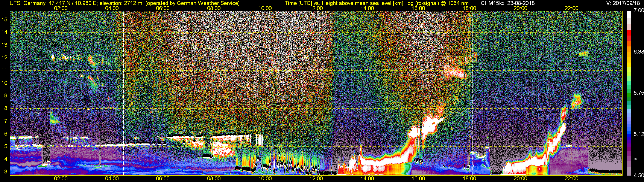644x182 pixels.
Task: Click the '08:00' label on the bottom time axis
Action: tap(214, 179)
